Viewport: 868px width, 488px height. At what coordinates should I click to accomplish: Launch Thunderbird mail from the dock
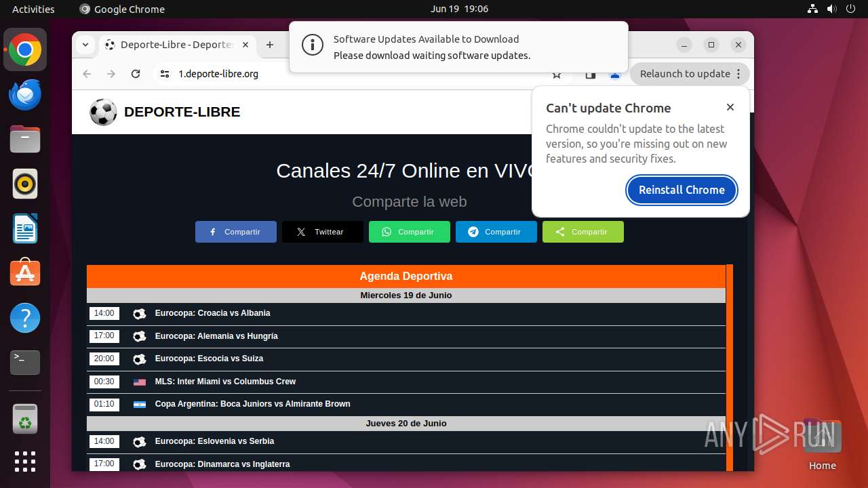pos(25,94)
